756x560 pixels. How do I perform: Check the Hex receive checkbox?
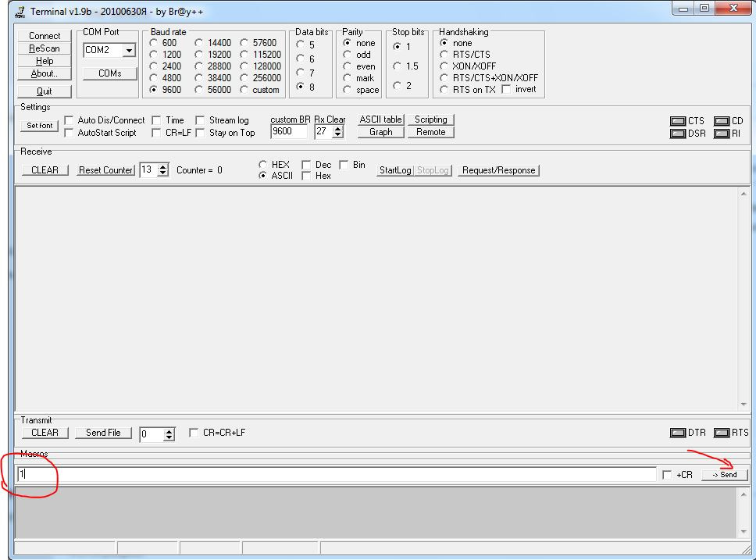click(x=305, y=176)
